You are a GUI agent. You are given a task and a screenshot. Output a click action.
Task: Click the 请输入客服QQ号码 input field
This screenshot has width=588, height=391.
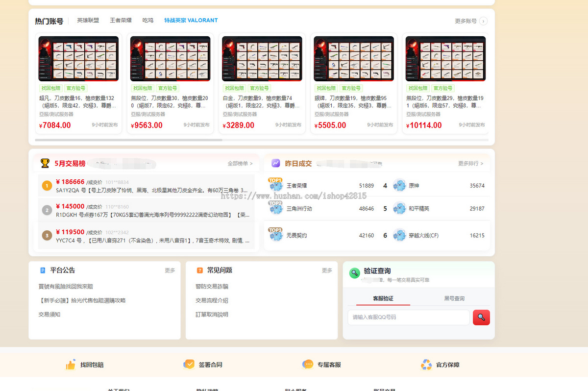tap(409, 318)
